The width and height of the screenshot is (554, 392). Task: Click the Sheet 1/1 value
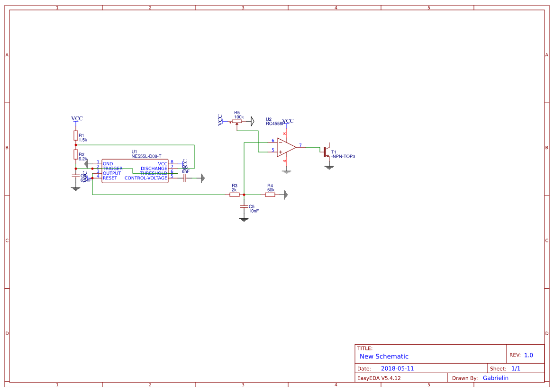coord(516,369)
